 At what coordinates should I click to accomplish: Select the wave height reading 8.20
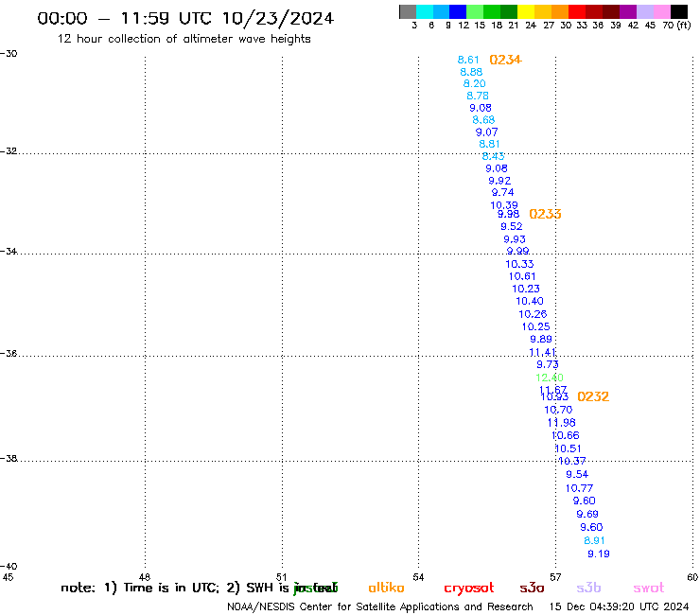475,84
